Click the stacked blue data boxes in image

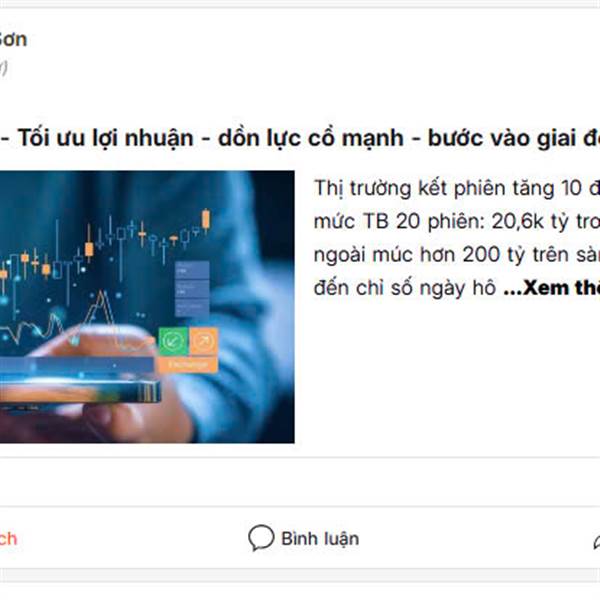pyautogui.click(x=192, y=289)
